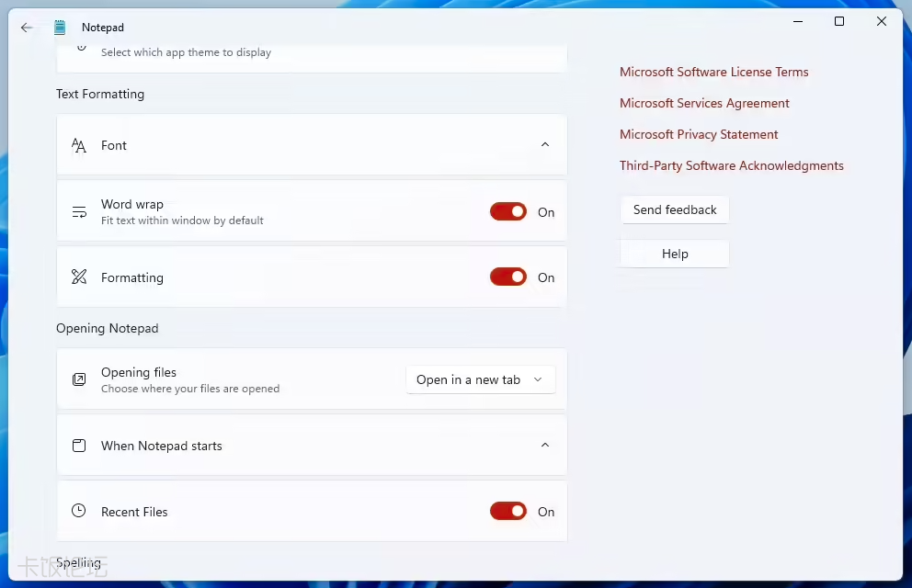Click 'Fit text within window by default' text
This screenshot has height=588, width=912.
182,220
